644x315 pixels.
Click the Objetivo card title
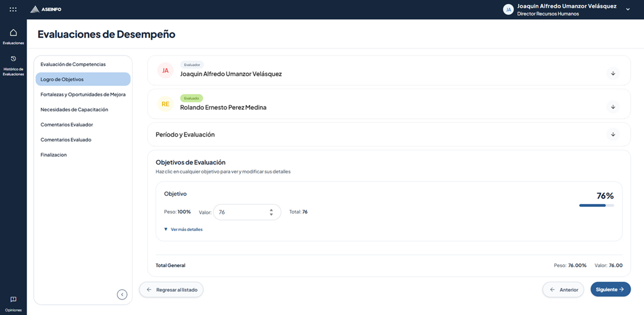tap(175, 193)
